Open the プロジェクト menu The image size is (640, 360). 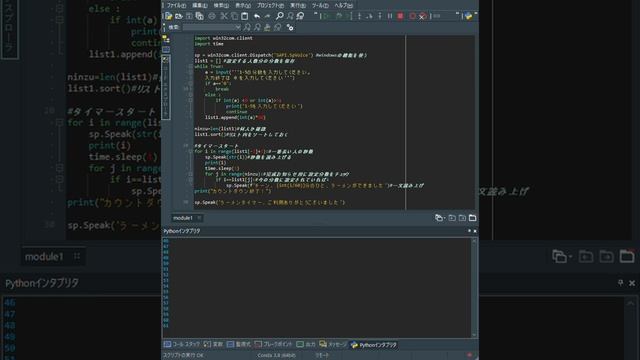click(270, 5)
